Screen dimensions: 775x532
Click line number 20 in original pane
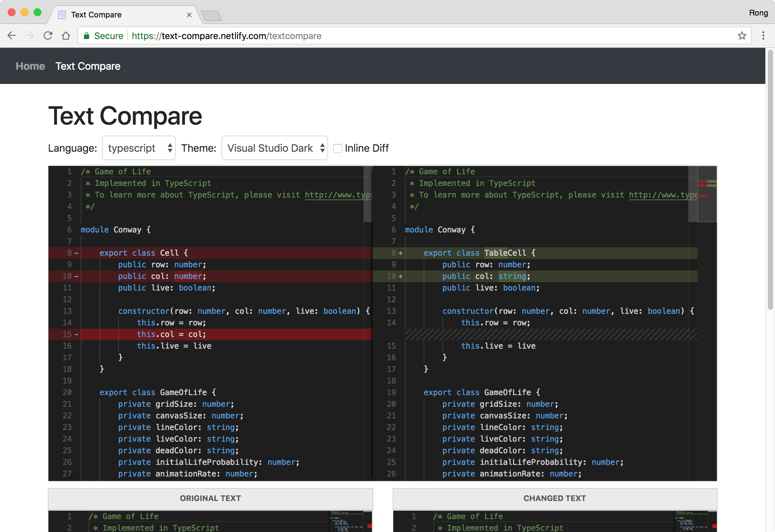click(67, 393)
